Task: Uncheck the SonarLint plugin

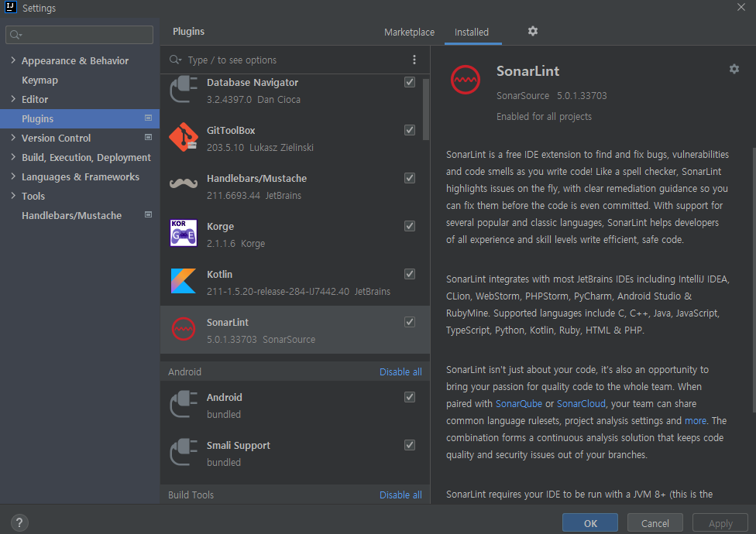Action: click(x=410, y=322)
